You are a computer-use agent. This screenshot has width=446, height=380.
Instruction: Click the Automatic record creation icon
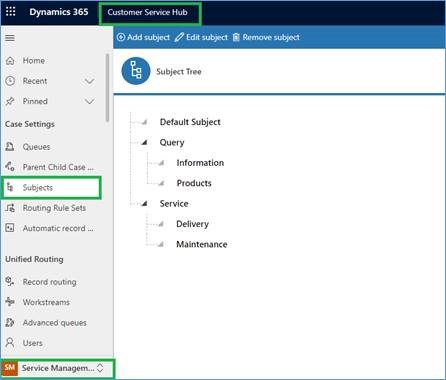[10, 228]
